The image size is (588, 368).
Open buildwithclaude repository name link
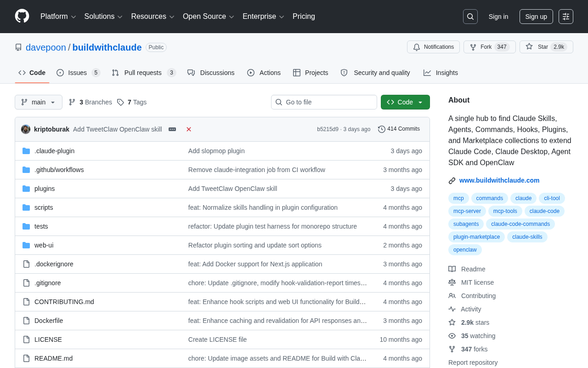(x=107, y=47)
